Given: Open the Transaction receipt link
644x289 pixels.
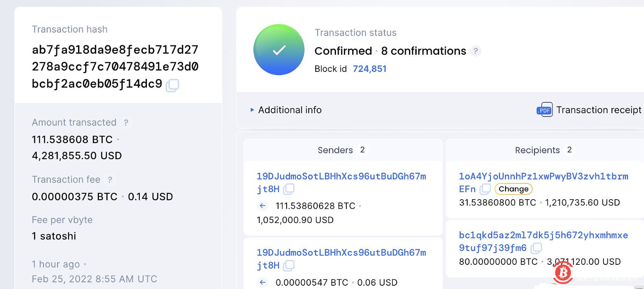Looking at the screenshot, I should pos(599,110).
